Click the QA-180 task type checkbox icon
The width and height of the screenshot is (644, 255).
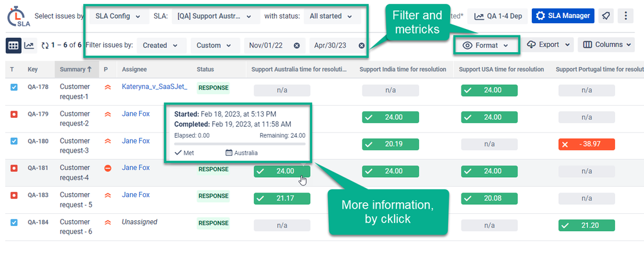[14, 141]
